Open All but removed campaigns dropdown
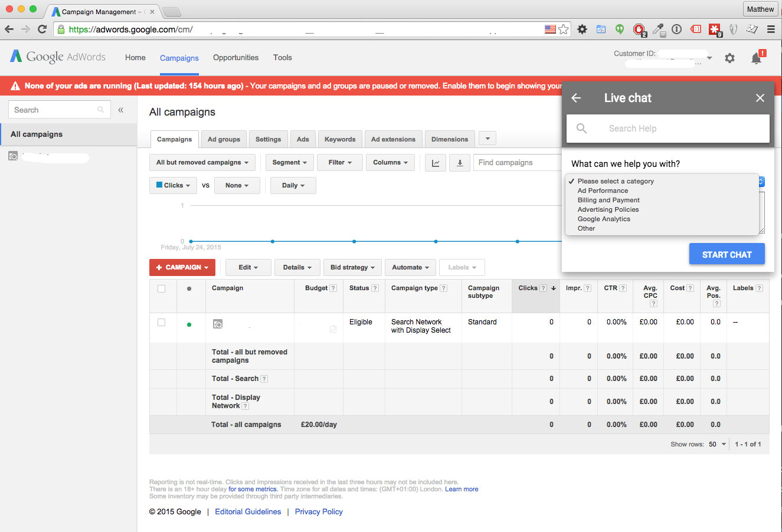The height and width of the screenshot is (532, 782). pyautogui.click(x=202, y=163)
